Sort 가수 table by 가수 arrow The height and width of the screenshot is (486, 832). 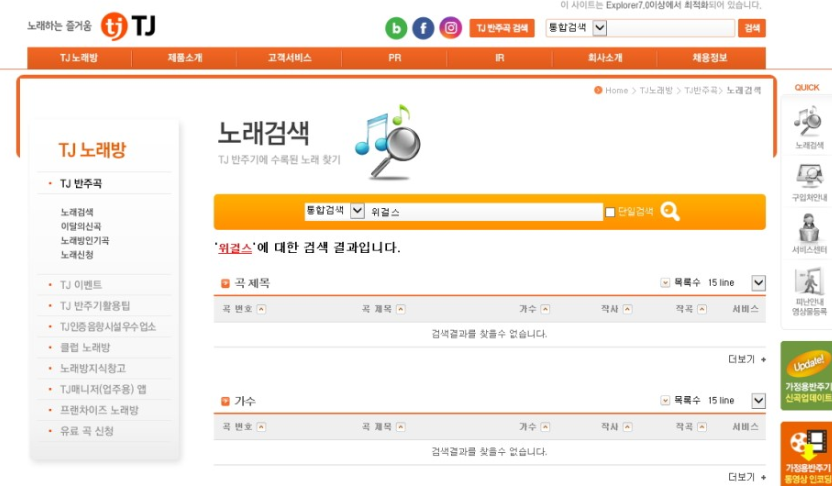point(545,427)
